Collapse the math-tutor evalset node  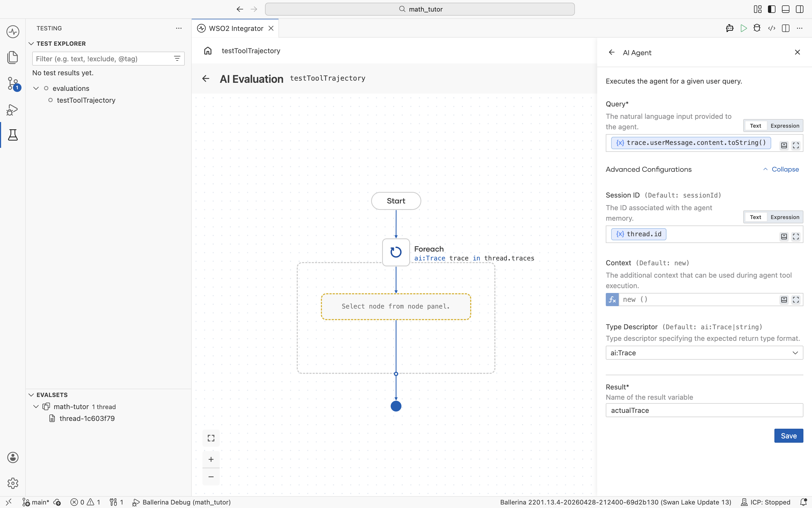[x=36, y=406]
